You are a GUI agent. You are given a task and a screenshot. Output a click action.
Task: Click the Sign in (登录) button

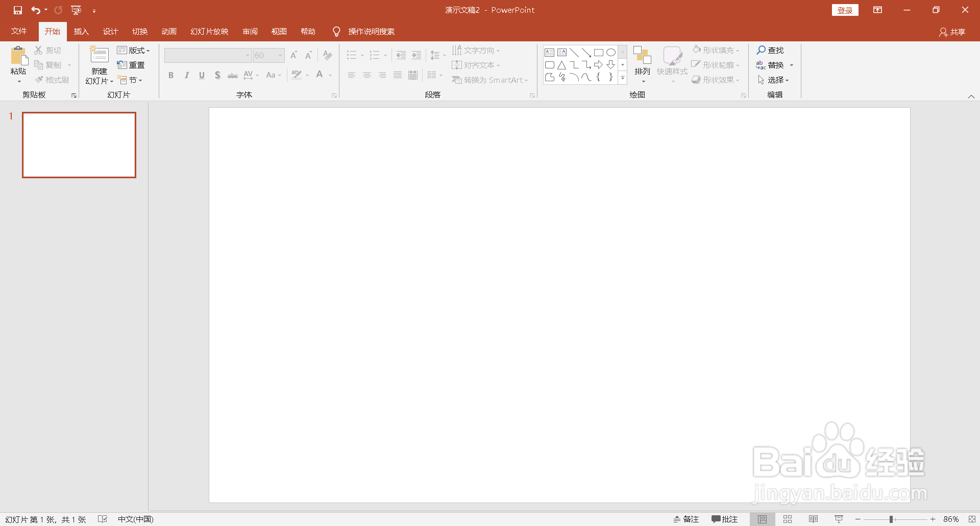(845, 10)
